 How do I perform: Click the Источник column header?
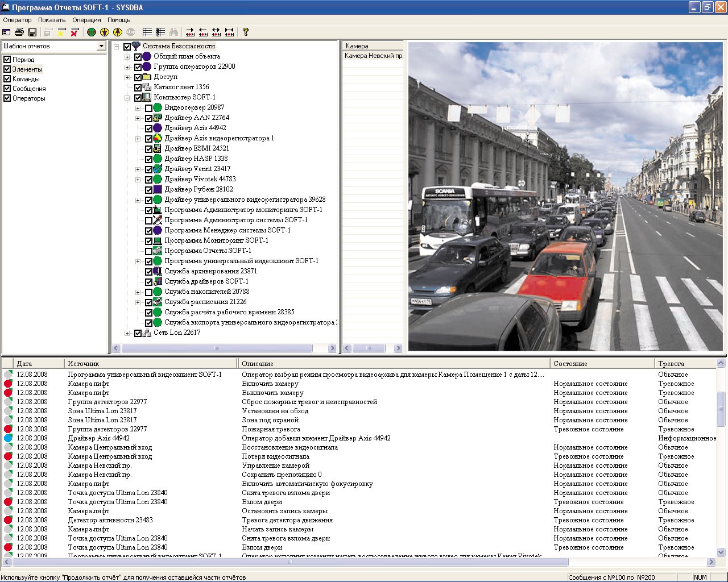[151, 364]
